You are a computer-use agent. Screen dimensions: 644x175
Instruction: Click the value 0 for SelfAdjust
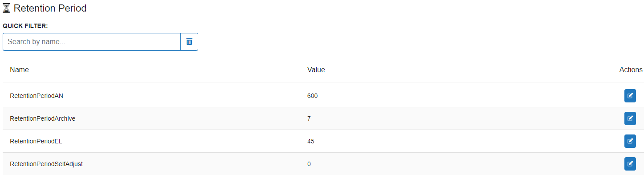pos(309,164)
